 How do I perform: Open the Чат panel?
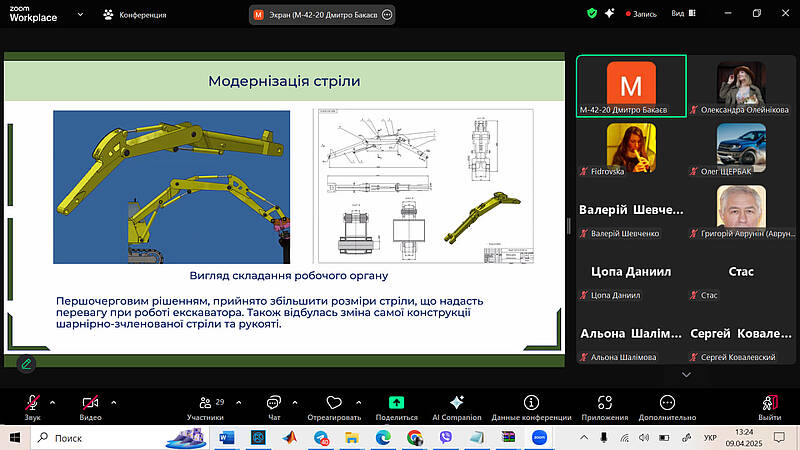274,408
